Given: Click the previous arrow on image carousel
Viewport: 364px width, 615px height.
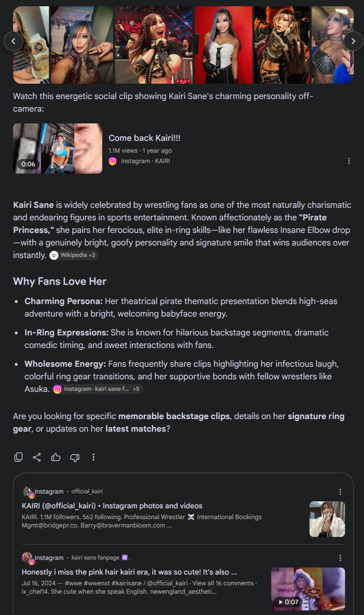Looking at the screenshot, I should (13, 41).
